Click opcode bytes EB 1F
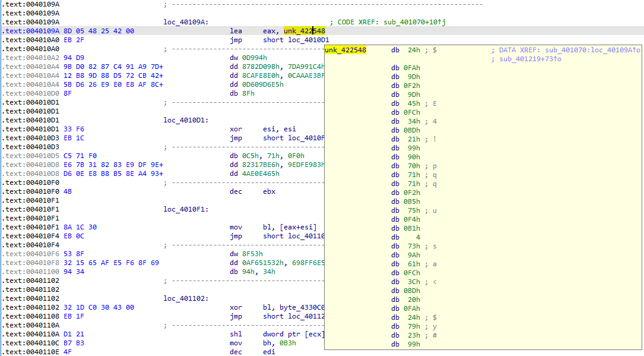Viewport: 644px width, 356px height. [x=74, y=317]
